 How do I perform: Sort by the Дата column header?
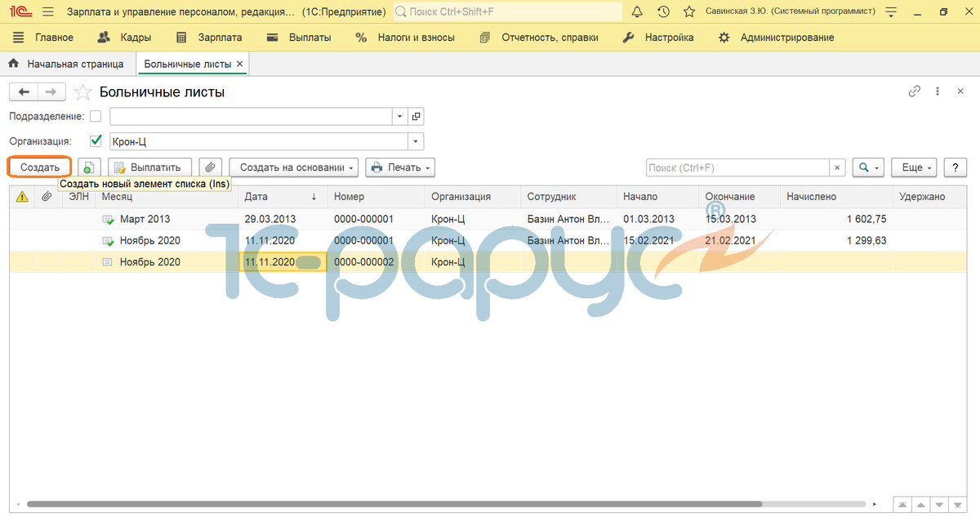(283, 197)
